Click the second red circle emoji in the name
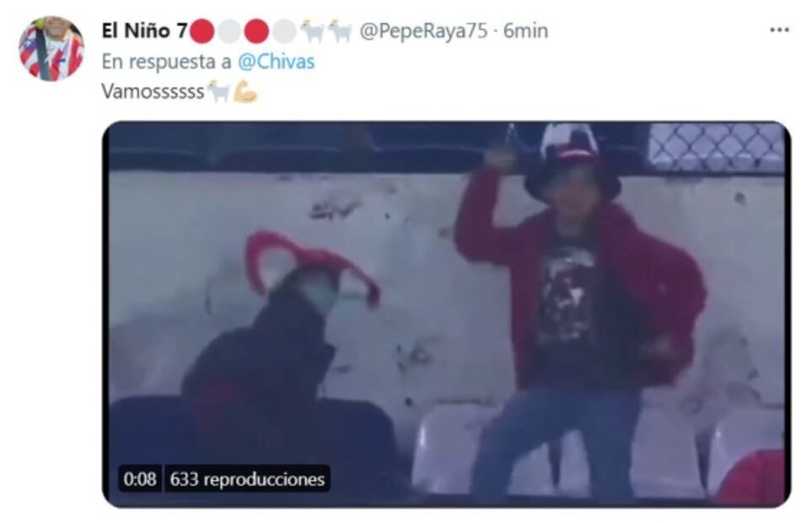Image resolution: width=812 pixels, height=523 pixels. (255, 32)
